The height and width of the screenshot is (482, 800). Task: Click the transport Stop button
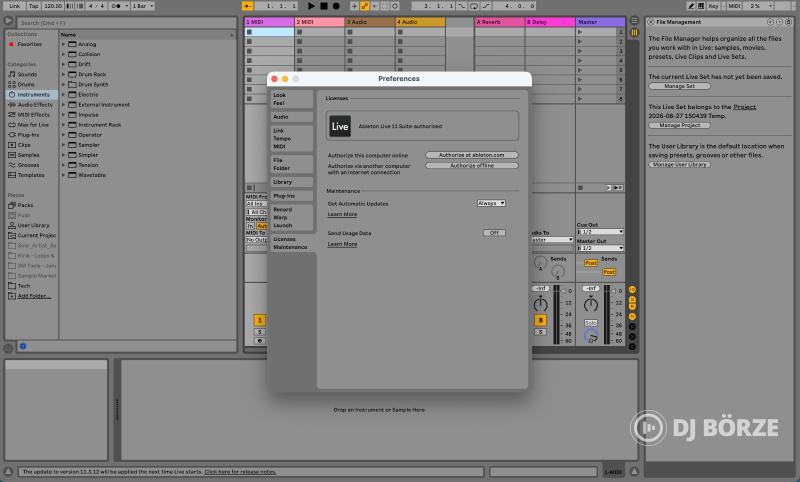tap(323, 6)
